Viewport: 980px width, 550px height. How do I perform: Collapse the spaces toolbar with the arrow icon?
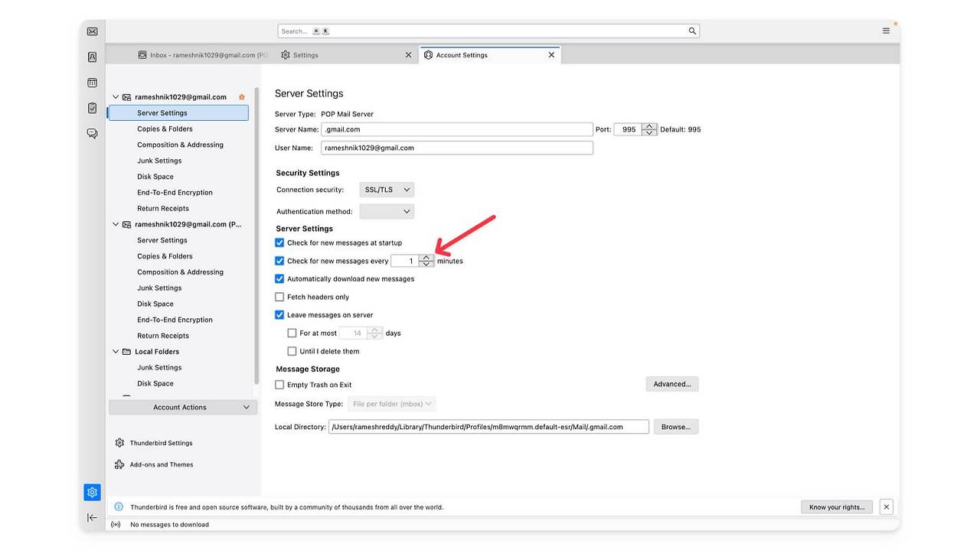point(92,518)
